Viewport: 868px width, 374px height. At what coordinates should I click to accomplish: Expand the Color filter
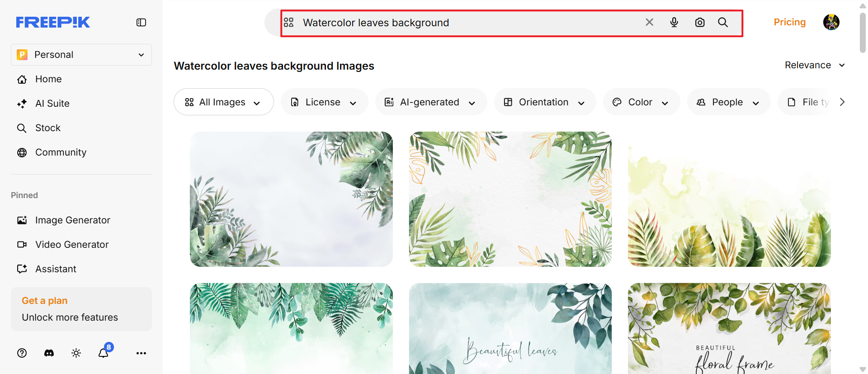[x=642, y=102]
